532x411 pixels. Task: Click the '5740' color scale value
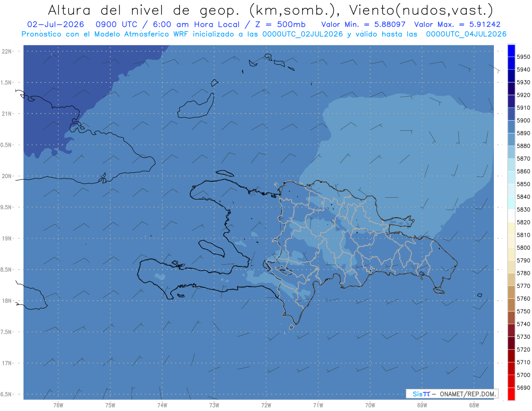pos(523,324)
